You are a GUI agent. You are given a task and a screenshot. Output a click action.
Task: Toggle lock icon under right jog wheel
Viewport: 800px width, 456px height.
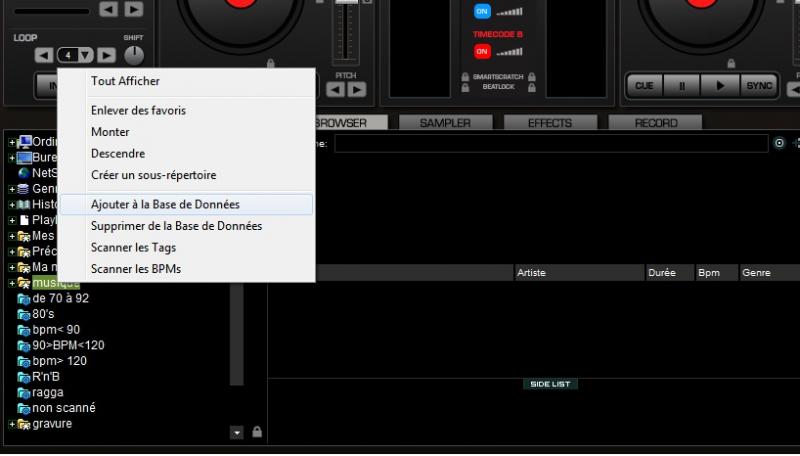(x=731, y=63)
